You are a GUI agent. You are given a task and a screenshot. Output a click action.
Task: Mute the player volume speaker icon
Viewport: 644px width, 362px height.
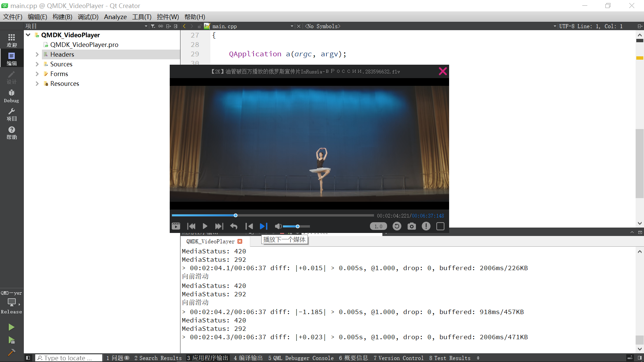coord(278,226)
